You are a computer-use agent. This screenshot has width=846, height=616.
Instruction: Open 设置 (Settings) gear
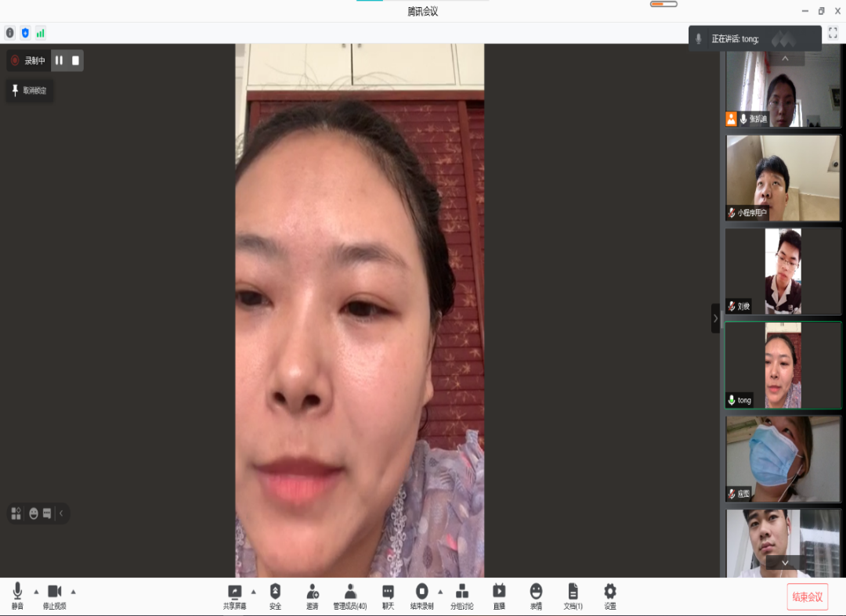(x=609, y=596)
